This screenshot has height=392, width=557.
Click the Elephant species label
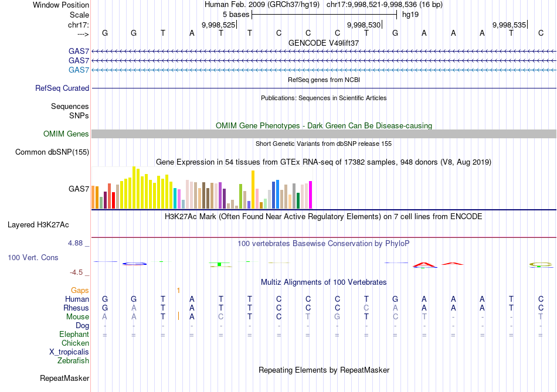[x=74, y=335]
